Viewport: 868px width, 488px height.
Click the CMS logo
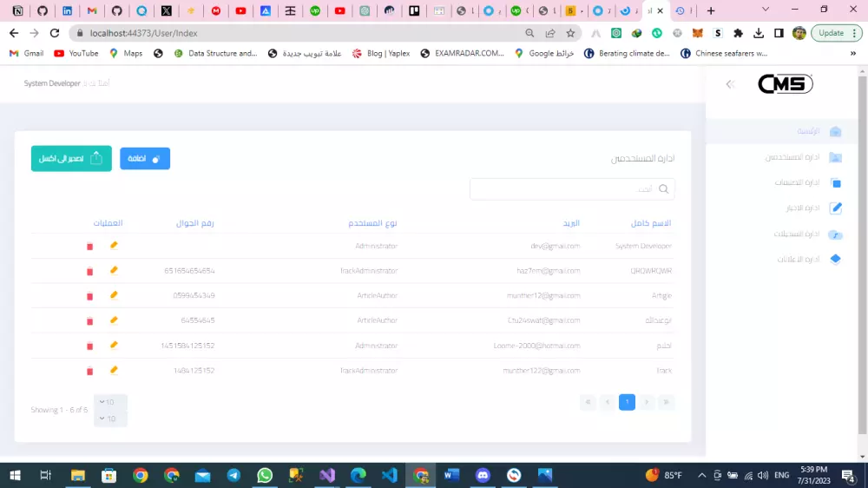pyautogui.click(x=785, y=83)
